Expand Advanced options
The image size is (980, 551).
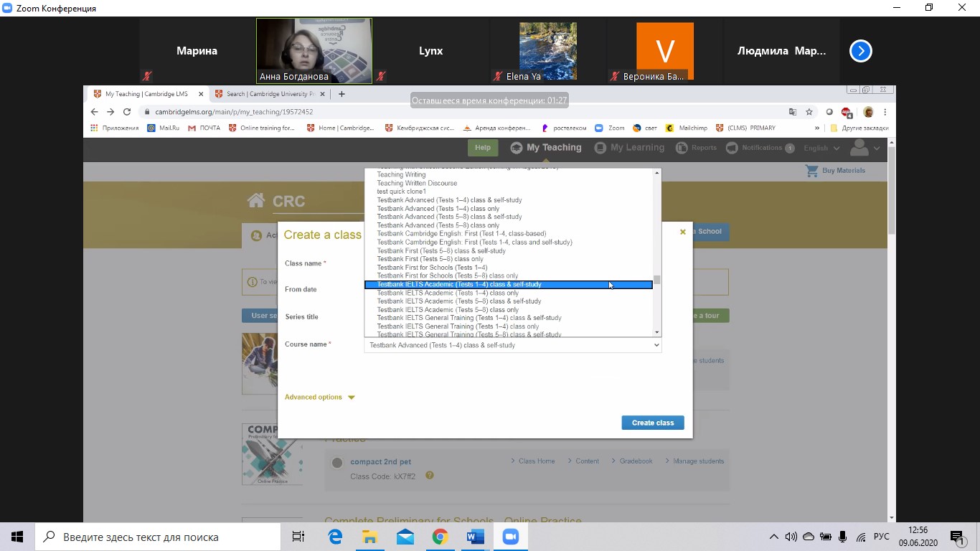pyautogui.click(x=320, y=397)
